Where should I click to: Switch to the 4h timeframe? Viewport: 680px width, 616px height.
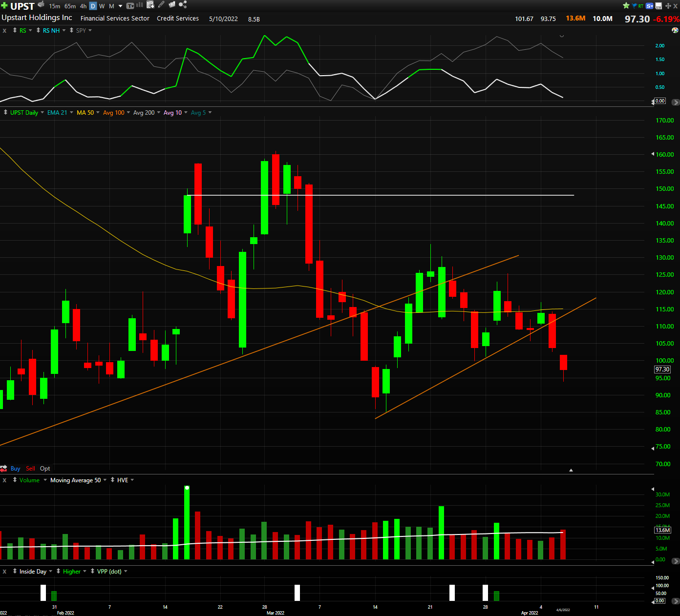tap(83, 6)
